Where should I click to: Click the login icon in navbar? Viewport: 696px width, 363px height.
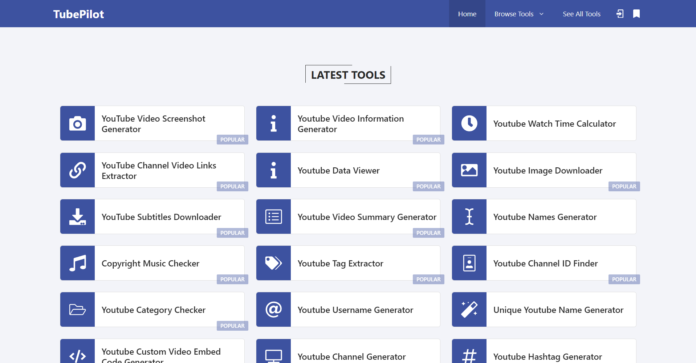620,14
